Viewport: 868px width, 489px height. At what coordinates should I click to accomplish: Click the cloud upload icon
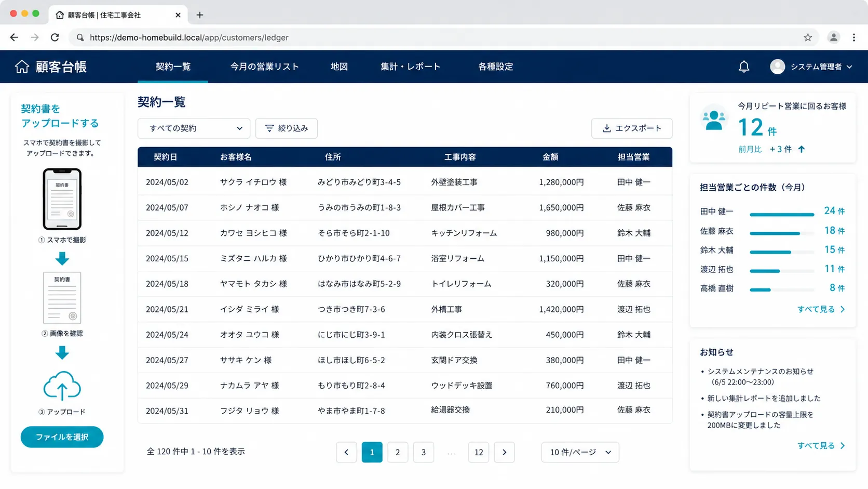pyautogui.click(x=62, y=386)
